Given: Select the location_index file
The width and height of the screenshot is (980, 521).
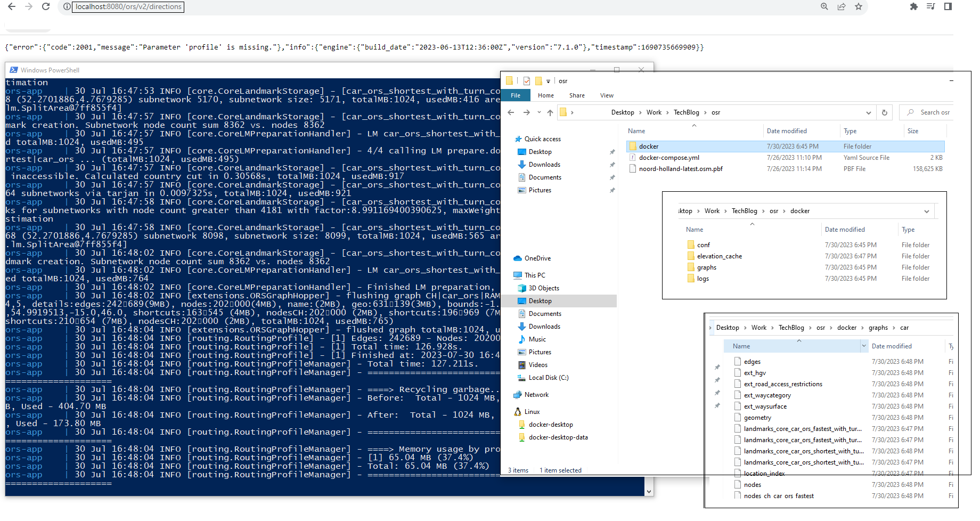Looking at the screenshot, I should click(x=764, y=474).
